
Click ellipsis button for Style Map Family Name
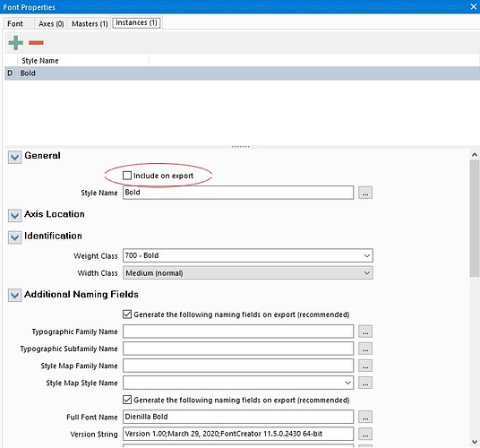point(365,366)
